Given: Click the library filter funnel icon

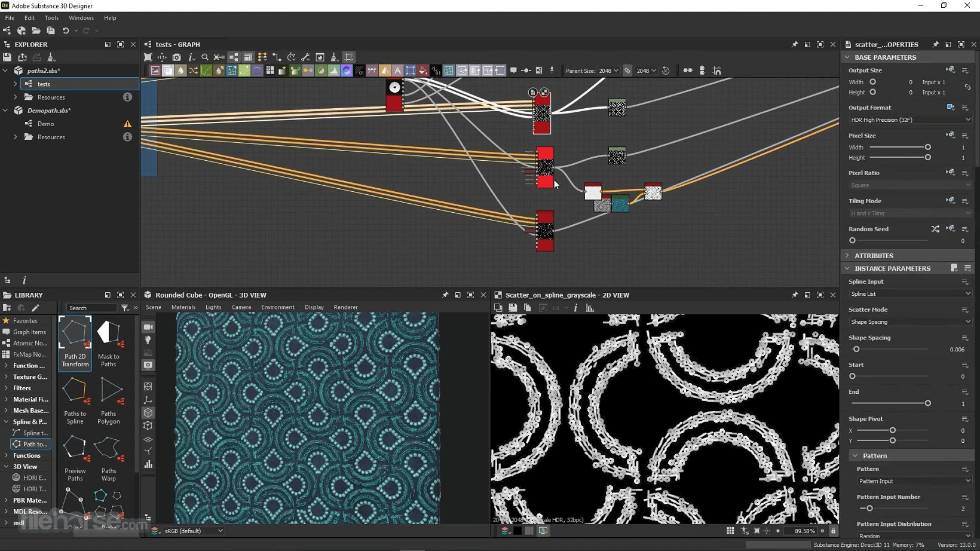Looking at the screenshot, I should tap(125, 308).
